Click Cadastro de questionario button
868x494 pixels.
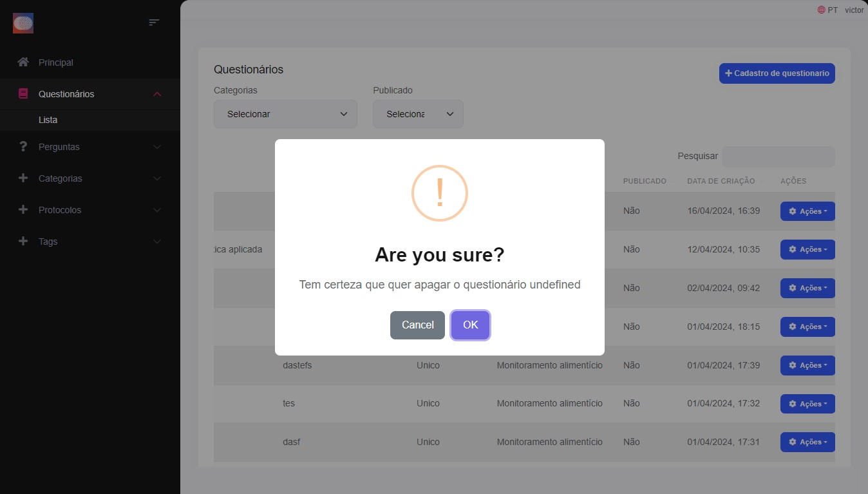click(777, 73)
